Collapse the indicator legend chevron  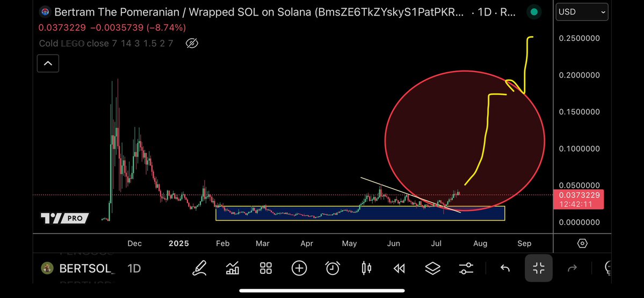click(x=48, y=63)
